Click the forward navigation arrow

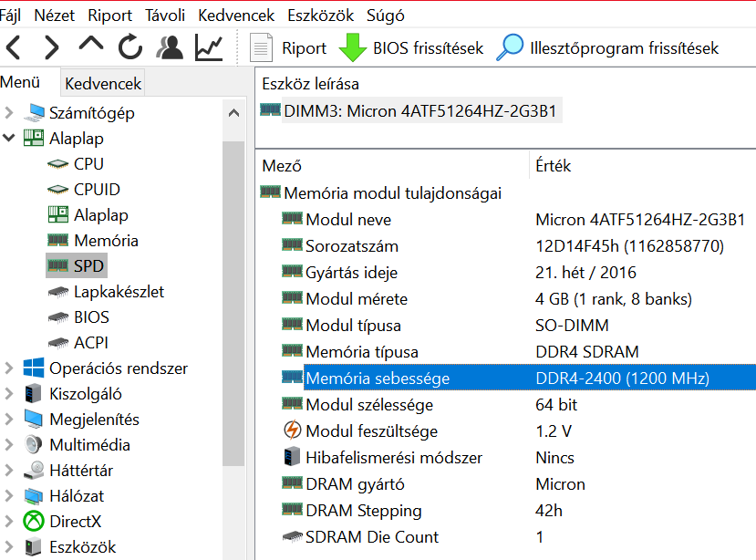tap(51, 47)
